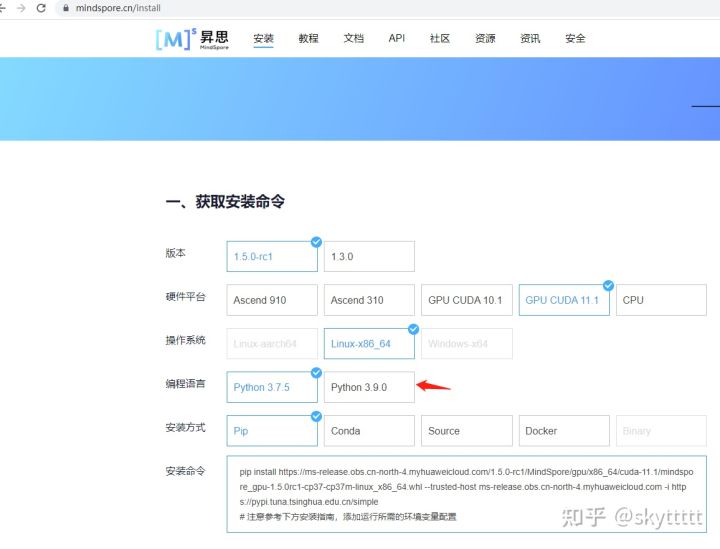Choose CPU hardware platform
This screenshot has width=720, height=549.
click(x=661, y=300)
